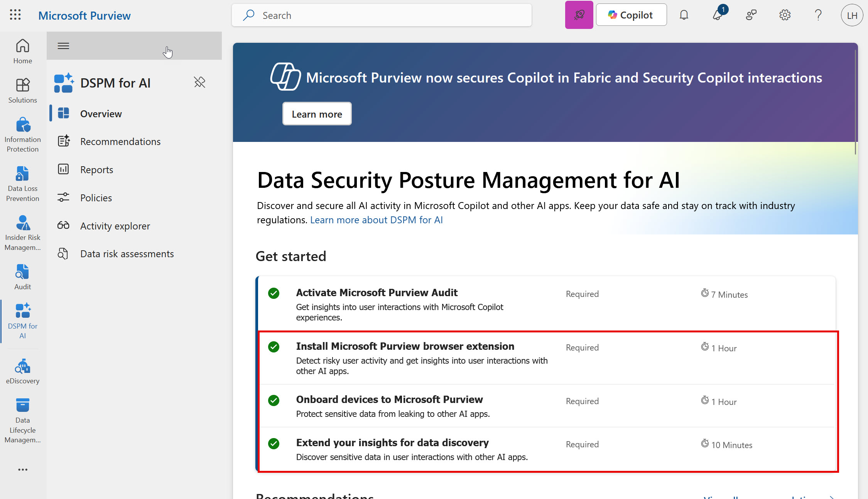Open the Settings gear icon
The width and height of the screenshot is (868, 499).
tap(785, 15)
